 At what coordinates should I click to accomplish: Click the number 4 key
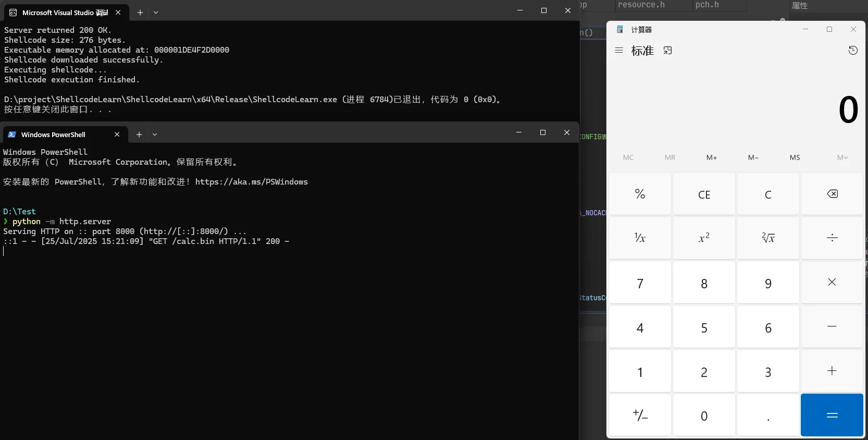tap(640, 327)
